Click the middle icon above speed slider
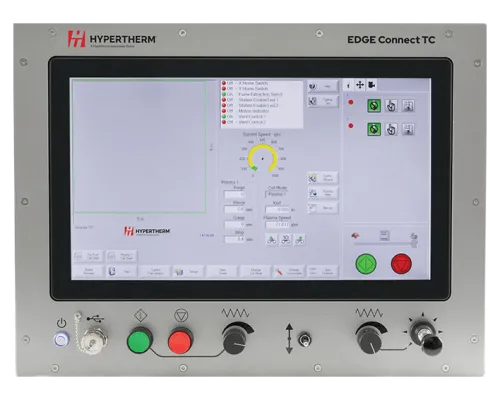The image size is (500, 400). [x=384, y=236]
